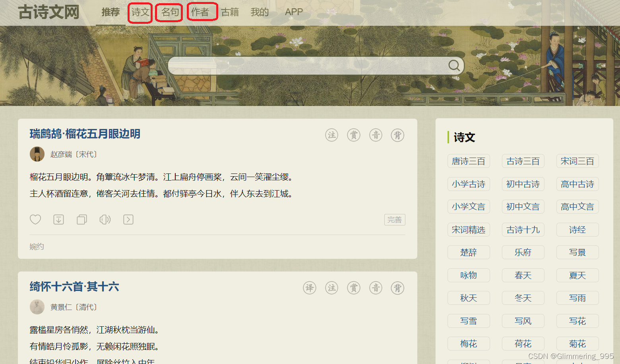Viewport: 620px width, 364px height.
Task: Select 写风 category
Action: click(523, 321)
